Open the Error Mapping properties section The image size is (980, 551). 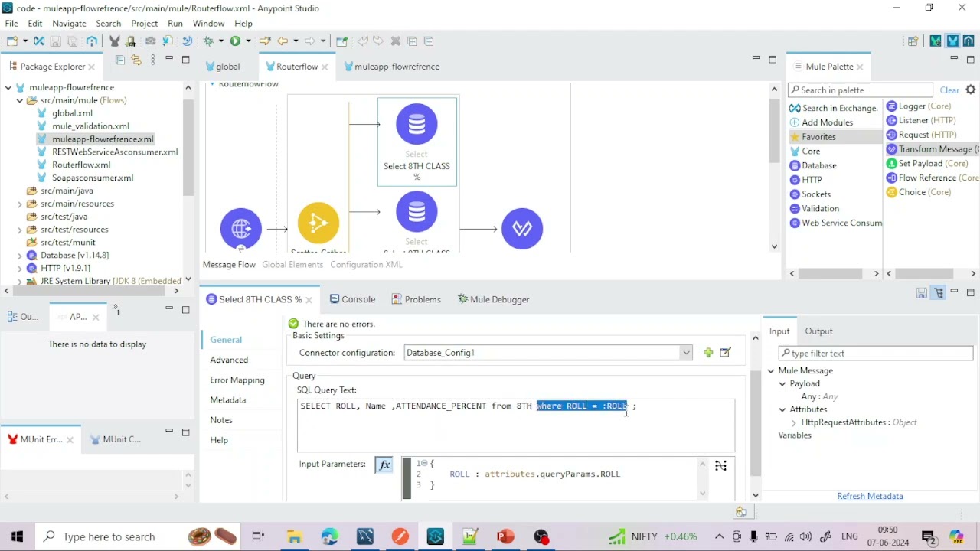[237, 380]
